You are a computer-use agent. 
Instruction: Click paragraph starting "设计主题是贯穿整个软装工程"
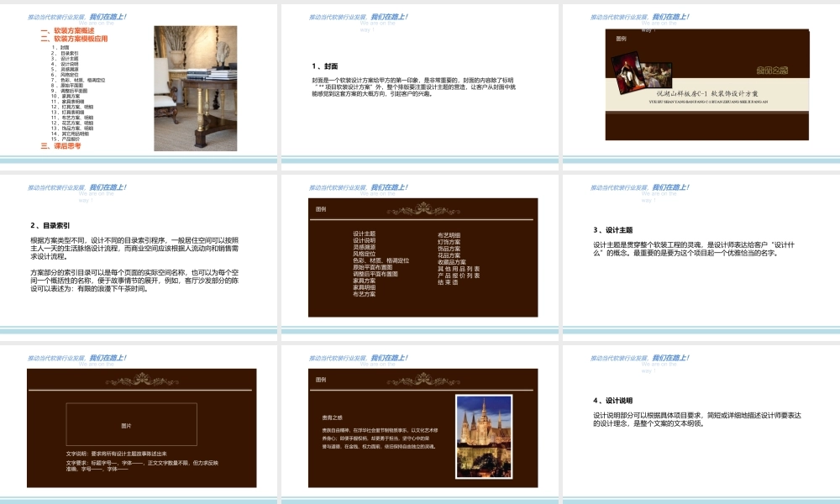coord(694,249)
